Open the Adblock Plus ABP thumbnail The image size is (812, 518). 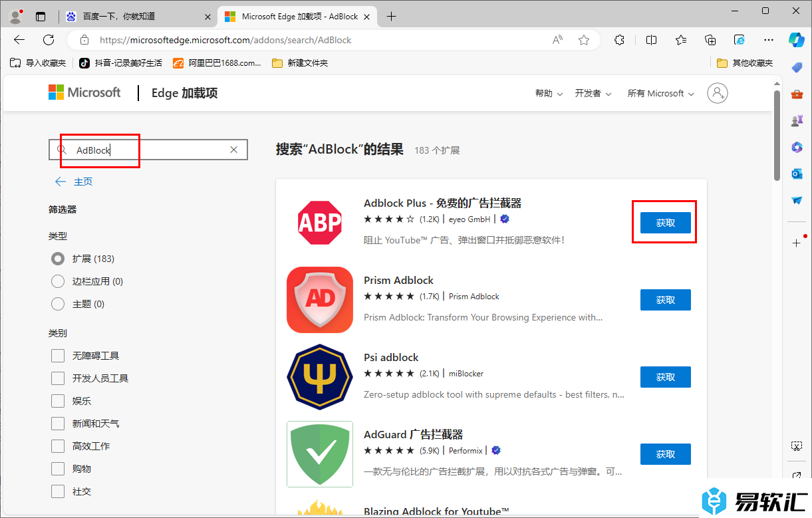point(320,223)
